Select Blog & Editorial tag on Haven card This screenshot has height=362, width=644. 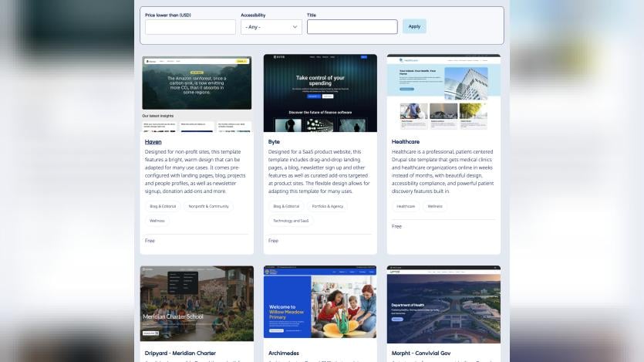[163, 206]
